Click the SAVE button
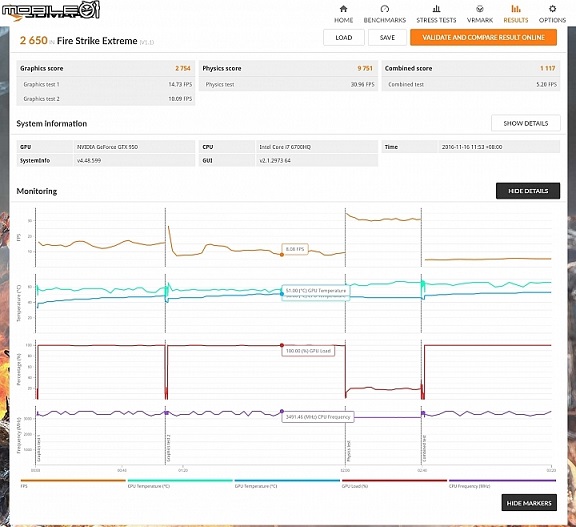The image size is (576, 527). [x=387, y=37]
